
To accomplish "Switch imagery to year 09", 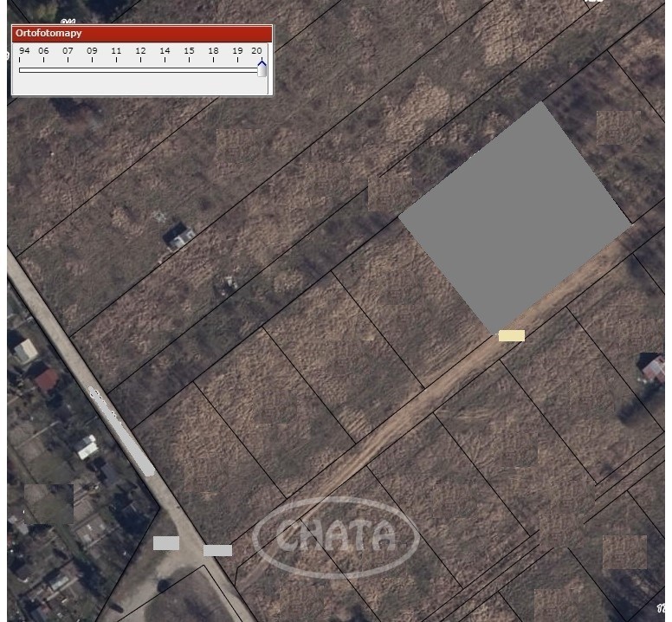I will 92,50.
